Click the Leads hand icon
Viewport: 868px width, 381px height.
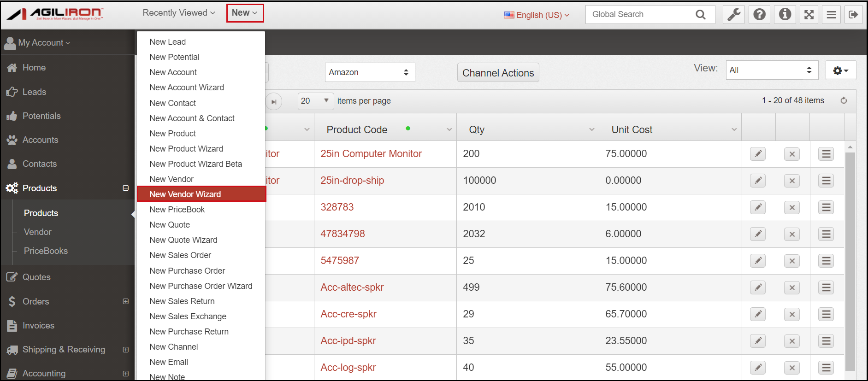(12, 92)
